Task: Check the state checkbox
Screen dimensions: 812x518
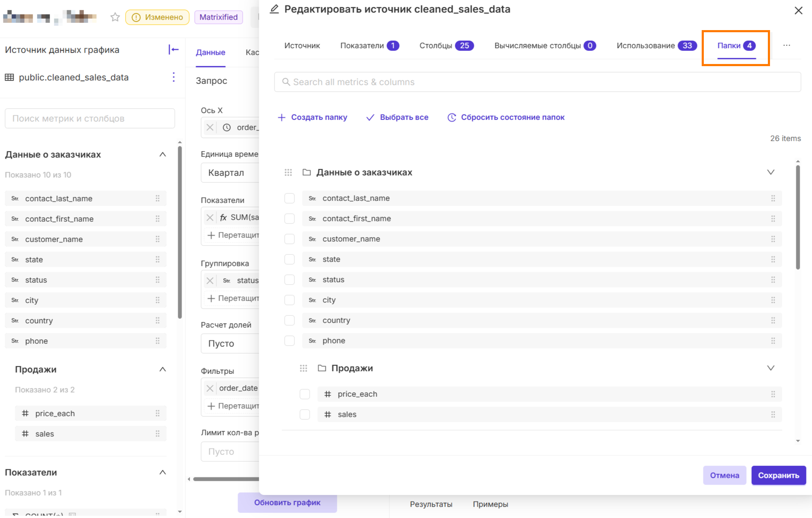Action: tap(289, 259)
